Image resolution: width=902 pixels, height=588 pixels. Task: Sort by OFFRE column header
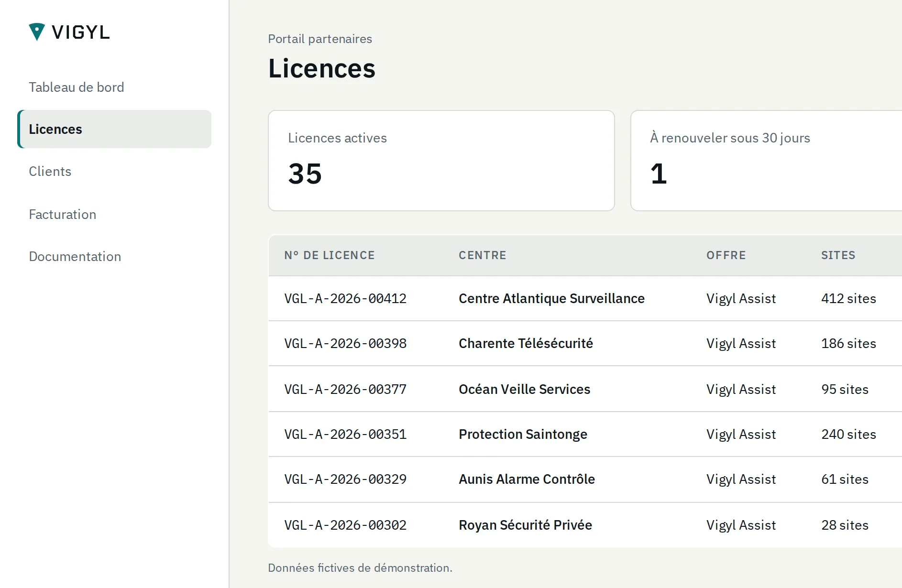tap(726, 255)
